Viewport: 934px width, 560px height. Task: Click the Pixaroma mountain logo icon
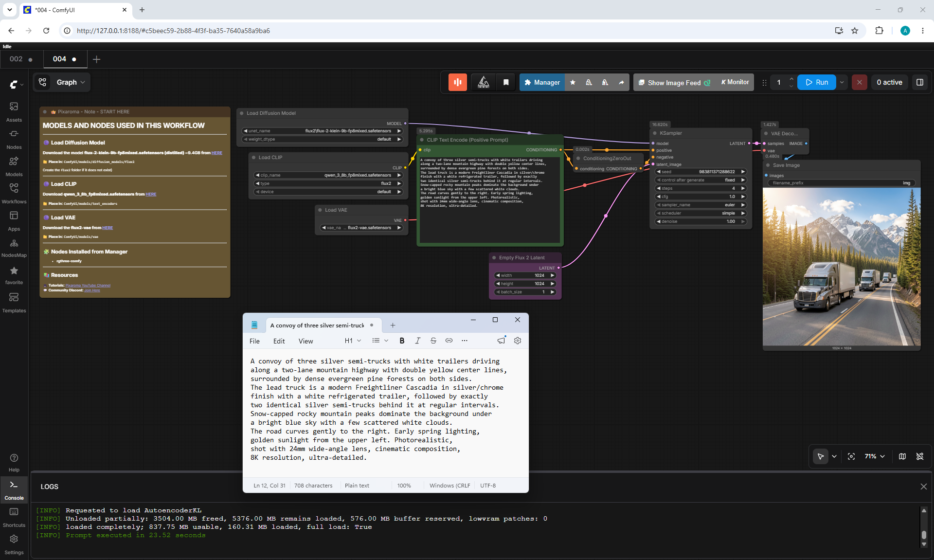point(484,82)
